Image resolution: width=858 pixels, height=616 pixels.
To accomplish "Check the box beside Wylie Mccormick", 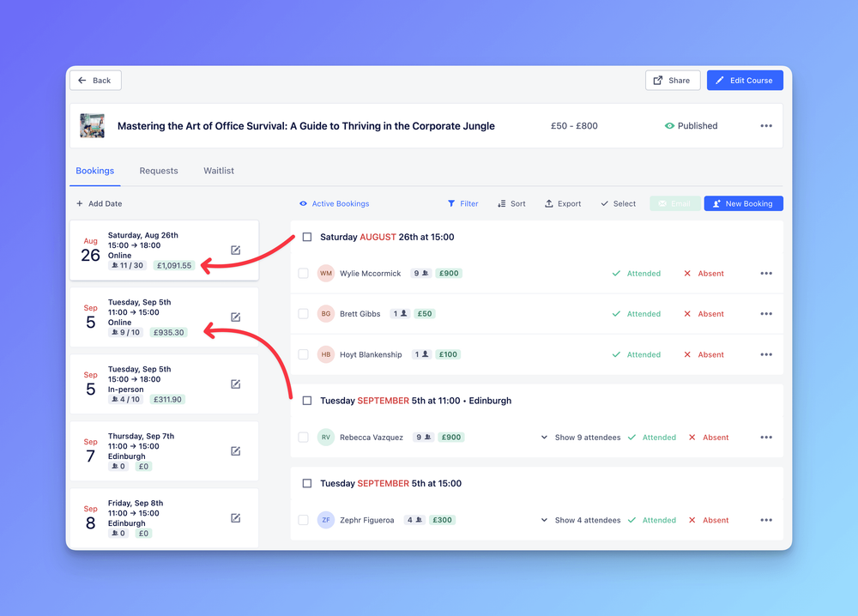I will [x=303, y=274].
